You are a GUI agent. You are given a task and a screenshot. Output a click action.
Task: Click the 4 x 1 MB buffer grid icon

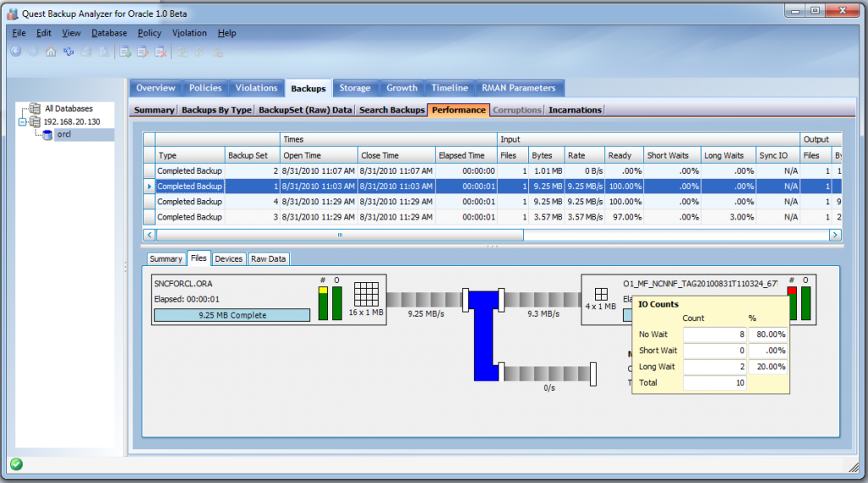601,294
